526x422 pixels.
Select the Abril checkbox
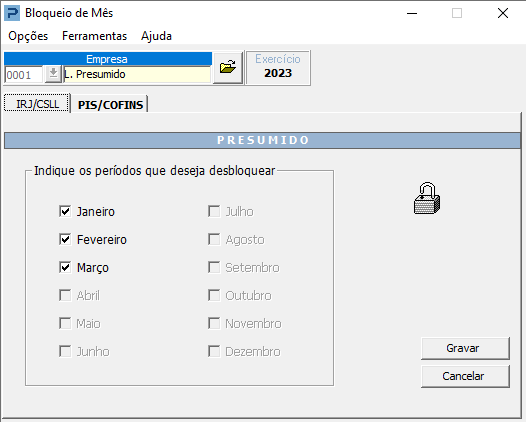[x=65, y=296]
